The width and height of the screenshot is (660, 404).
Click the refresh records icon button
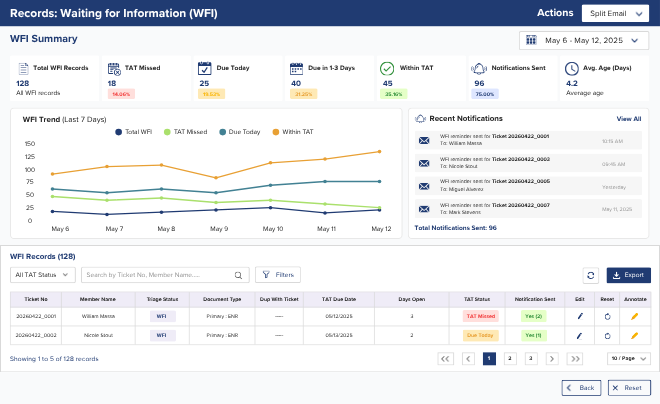click(x=591, y=275)
